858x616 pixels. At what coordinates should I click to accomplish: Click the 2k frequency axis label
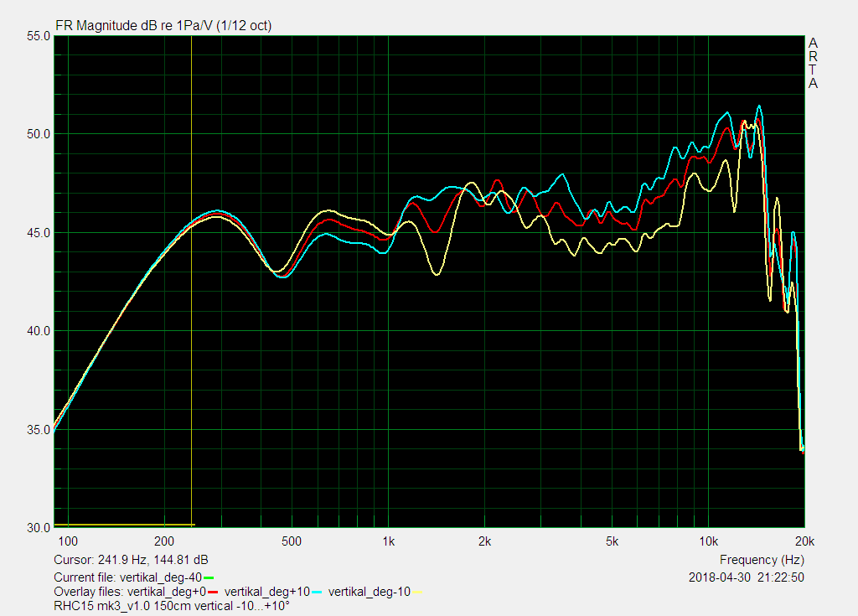[485, 541]
